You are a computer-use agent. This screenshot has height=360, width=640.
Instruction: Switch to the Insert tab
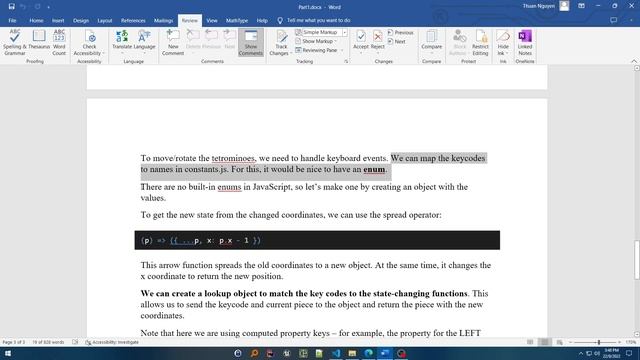(58, 20)
